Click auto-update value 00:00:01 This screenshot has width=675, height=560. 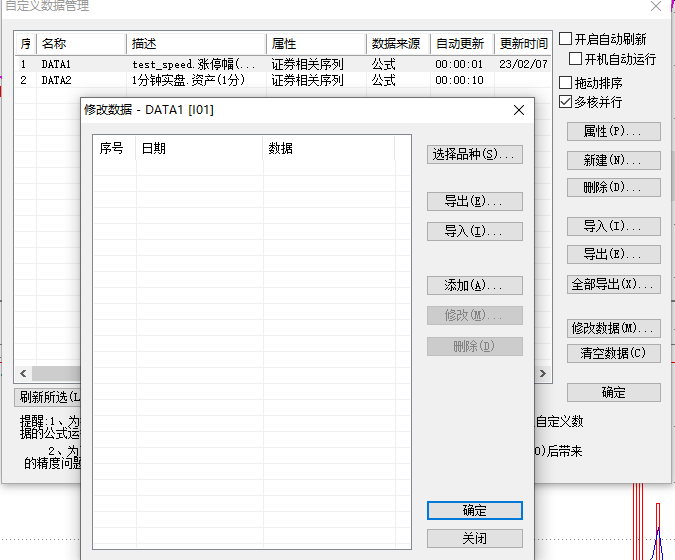(459, 64)
